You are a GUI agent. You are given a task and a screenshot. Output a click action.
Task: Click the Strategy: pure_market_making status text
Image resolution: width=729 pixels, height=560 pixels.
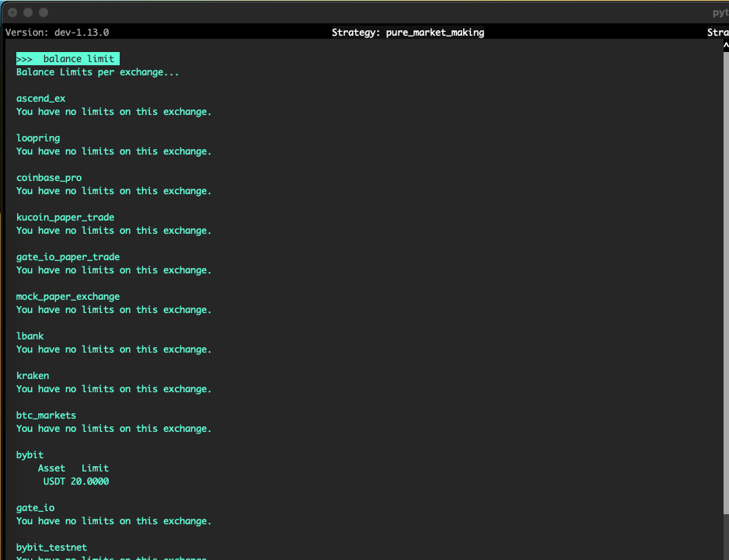[x=407, y=33]
